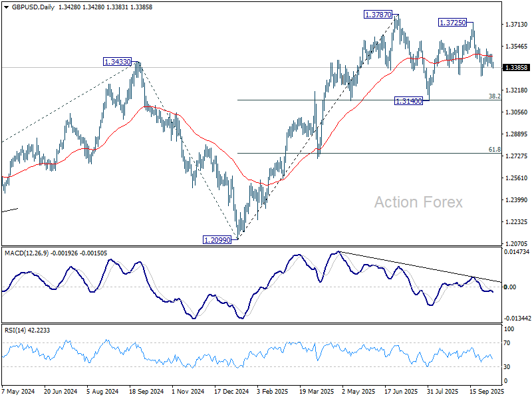Click the RSI(14) indicator label
The image size is (532, 399).
(x=15, y=330)
